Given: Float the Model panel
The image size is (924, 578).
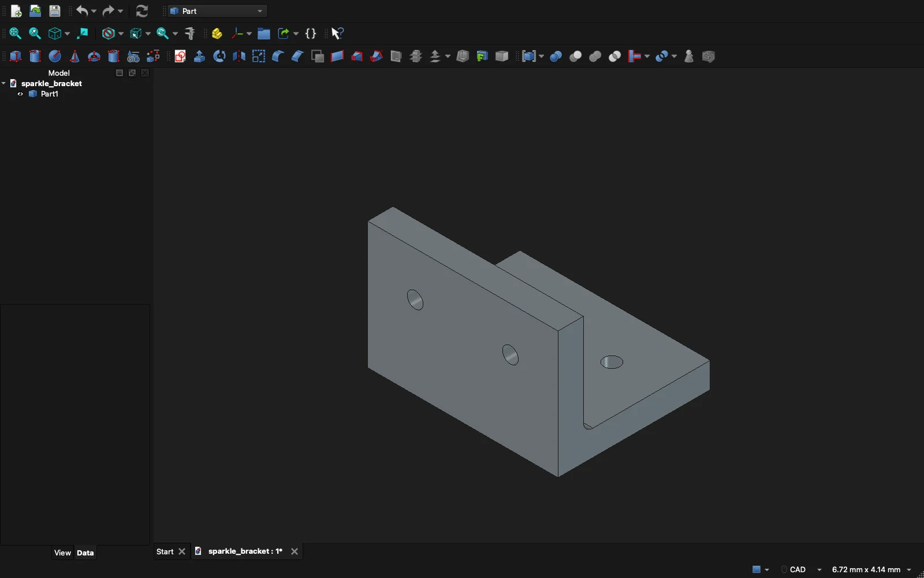Looking at the screenshot, I should pos(132,73).
